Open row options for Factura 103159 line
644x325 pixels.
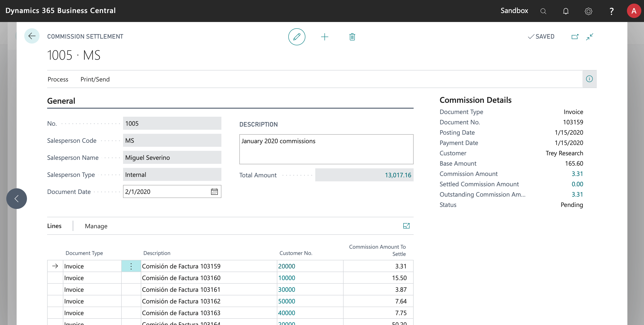pos(131,266)
